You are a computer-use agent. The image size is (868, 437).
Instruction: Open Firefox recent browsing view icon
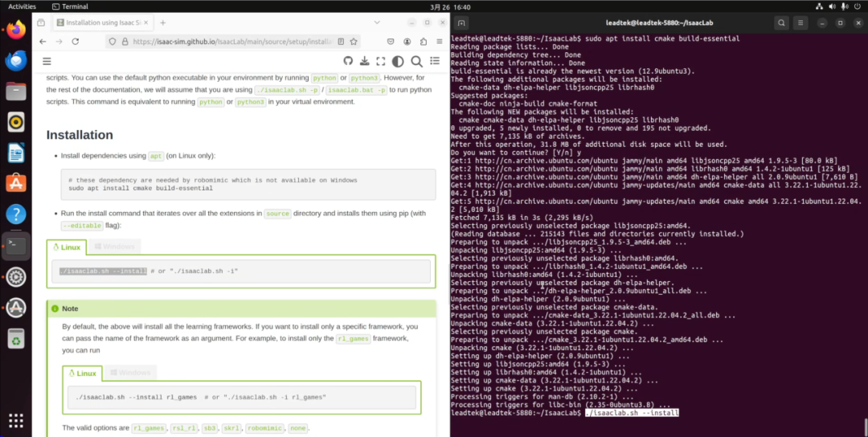click(x=41, y=22)
